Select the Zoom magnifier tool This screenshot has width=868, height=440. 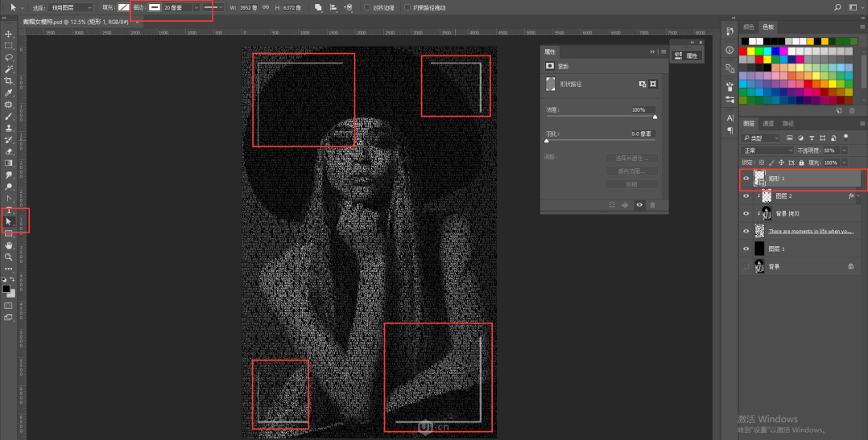(9, 257)
